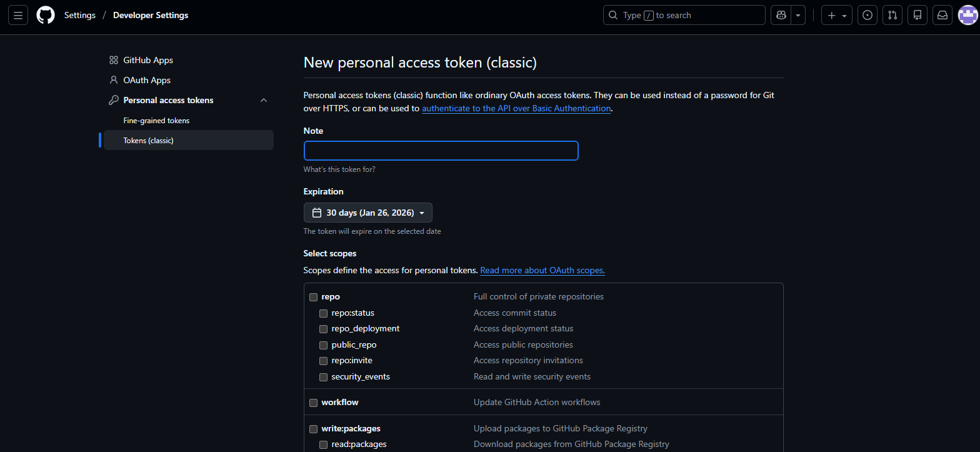Image resolution: width=980 pixels, height=452 pixels.
Task: Open the hamburger navigation menu
Action: (18, 15)
